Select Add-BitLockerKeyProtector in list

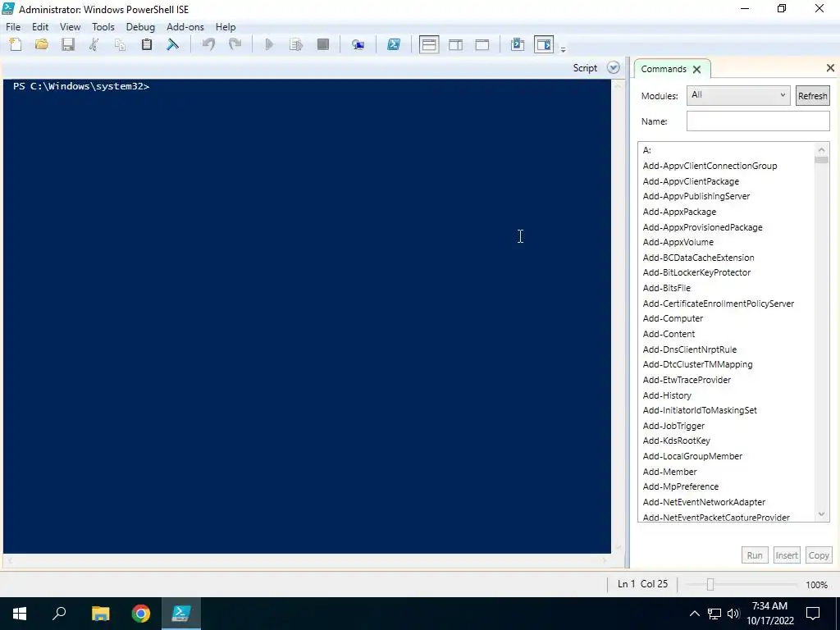pyautogui.click(x=696, y=272)
